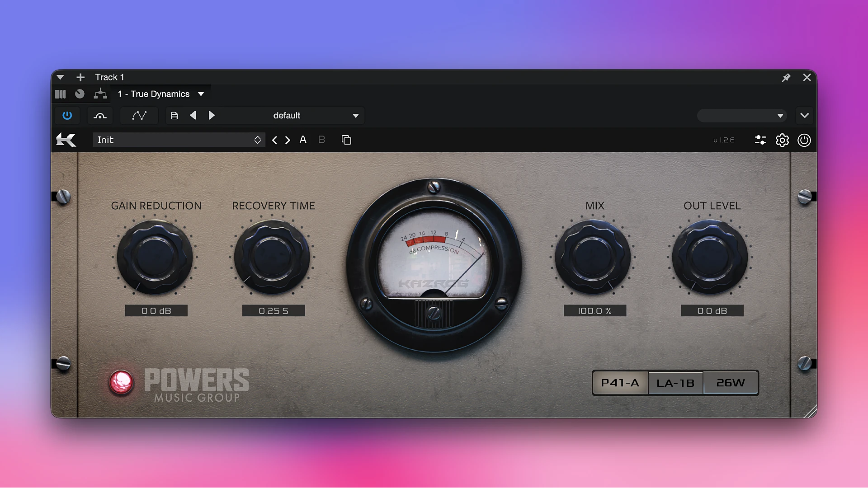Click the Gain Reduction knob
Viewport: 868px width, 488px height.
tap(155, 257)
